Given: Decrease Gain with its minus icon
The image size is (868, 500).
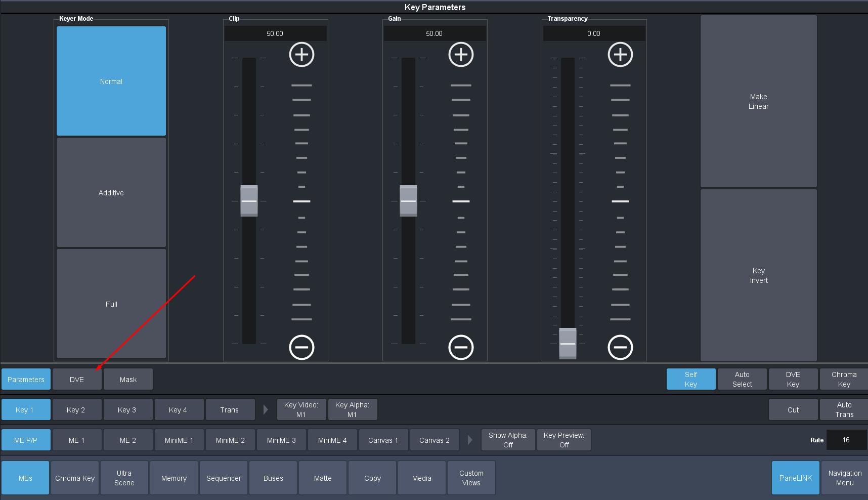Looking at the screenshot, I should pos(461,347).
